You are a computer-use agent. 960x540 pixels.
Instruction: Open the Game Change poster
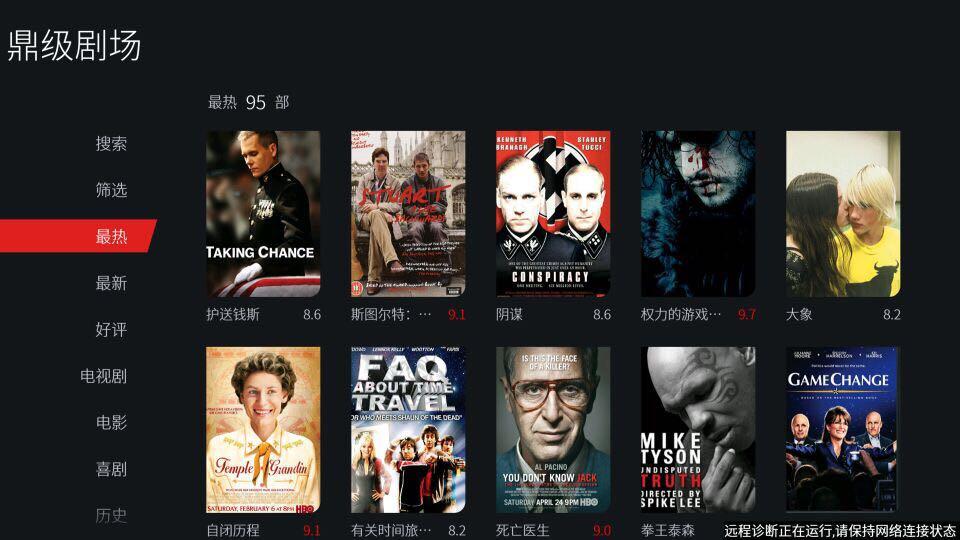click(843, 430)
